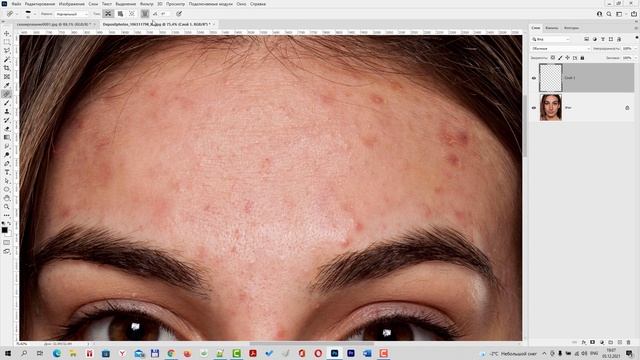This screenshot has height=360, width=640.
Task: Add layer style with fx button
Action: coord(584,342)
